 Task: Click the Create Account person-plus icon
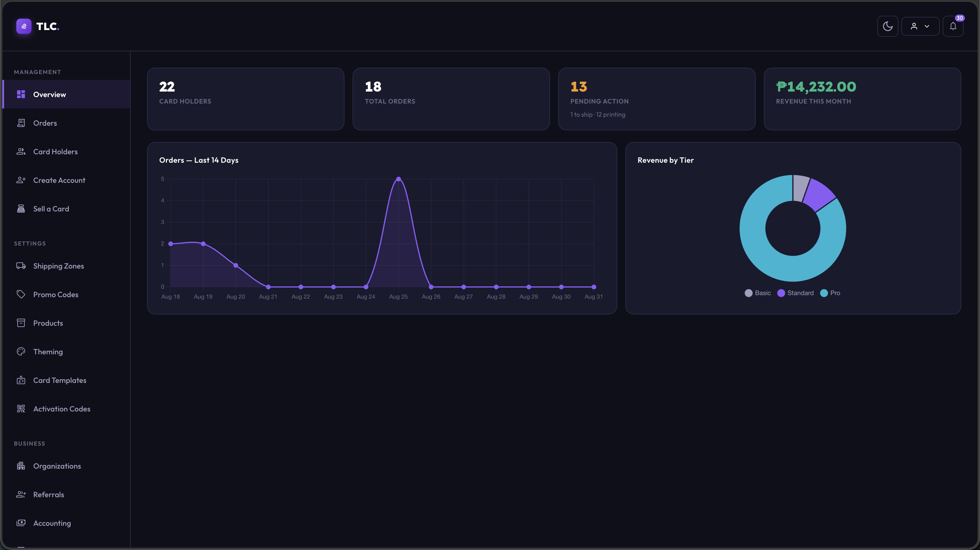pos(21,180)
